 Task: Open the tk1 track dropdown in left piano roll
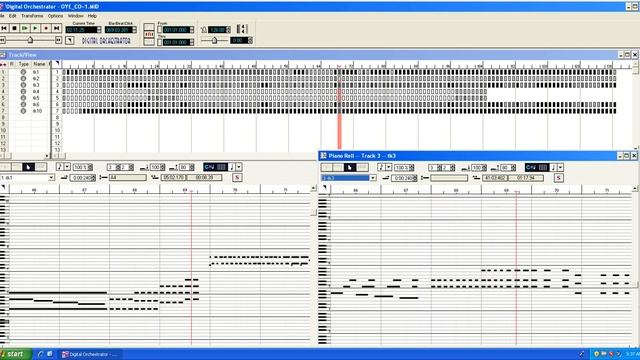[51, 178]
